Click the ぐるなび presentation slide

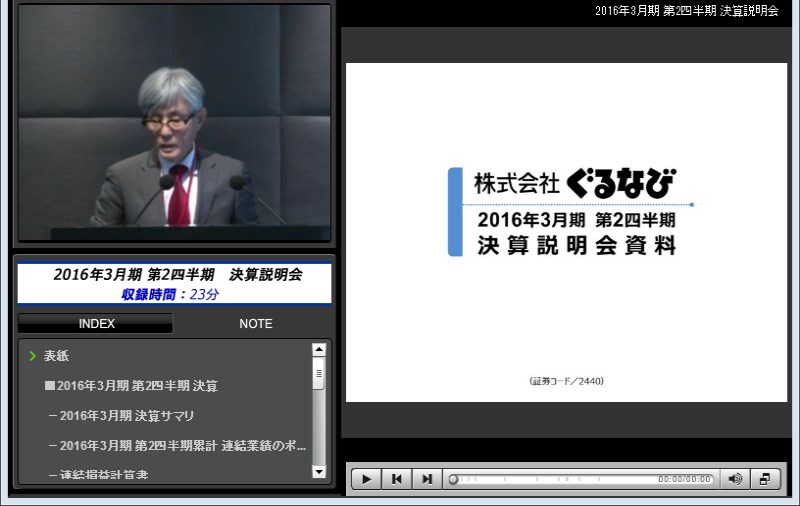click(566, 232)
